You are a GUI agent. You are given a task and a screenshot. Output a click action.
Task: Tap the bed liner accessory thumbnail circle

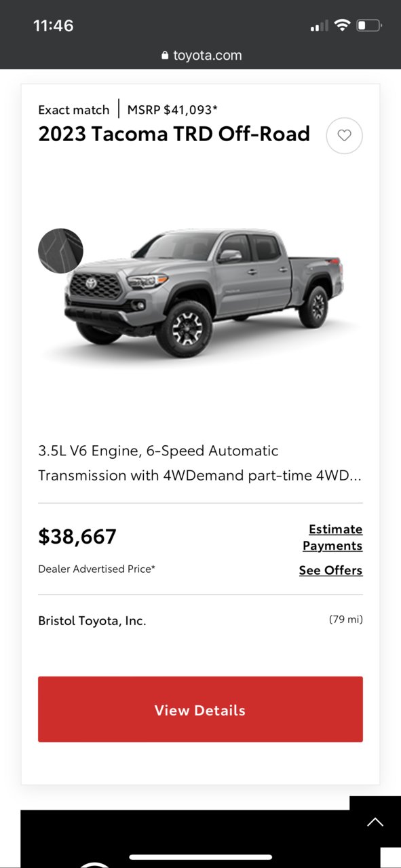(x=60, y=250)
